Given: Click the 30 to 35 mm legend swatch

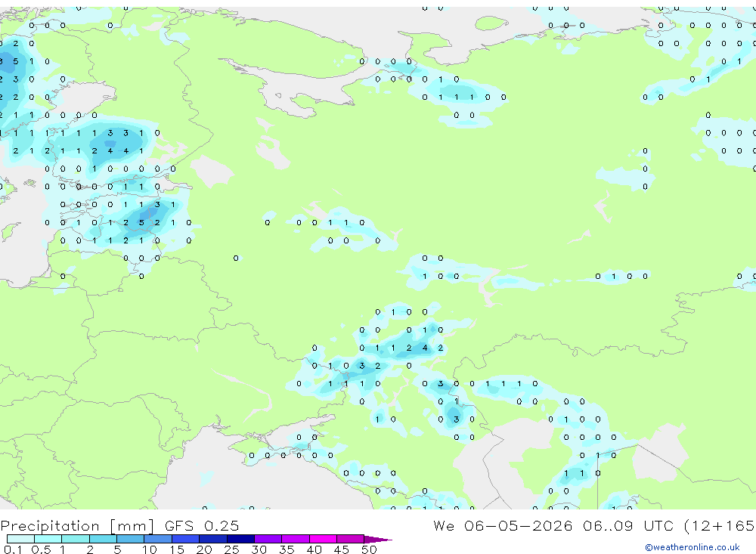Looking at the screenshot, I should [268, 539].
